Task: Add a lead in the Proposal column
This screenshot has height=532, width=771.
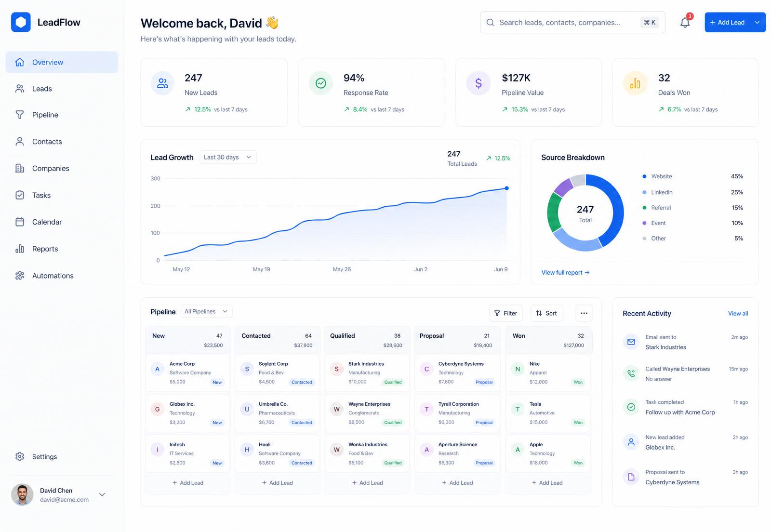Action: (x=457, y=483)
